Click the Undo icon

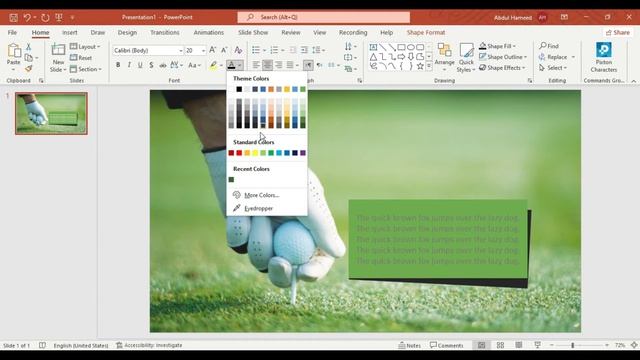tap(27, 17)
